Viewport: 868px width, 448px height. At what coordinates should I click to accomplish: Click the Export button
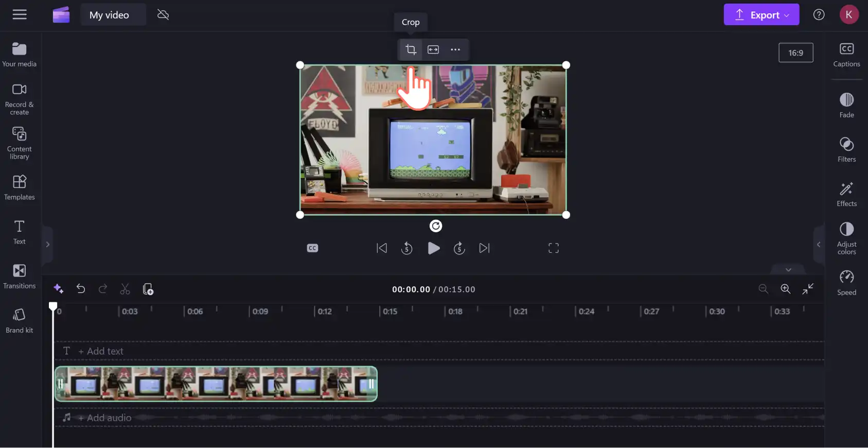[761, 14]
